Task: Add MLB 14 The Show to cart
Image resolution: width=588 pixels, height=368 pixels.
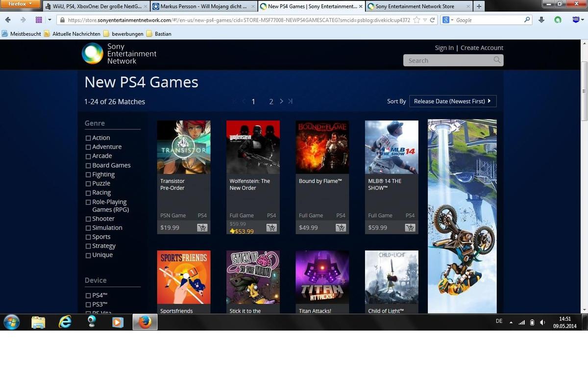Action: 410,228
